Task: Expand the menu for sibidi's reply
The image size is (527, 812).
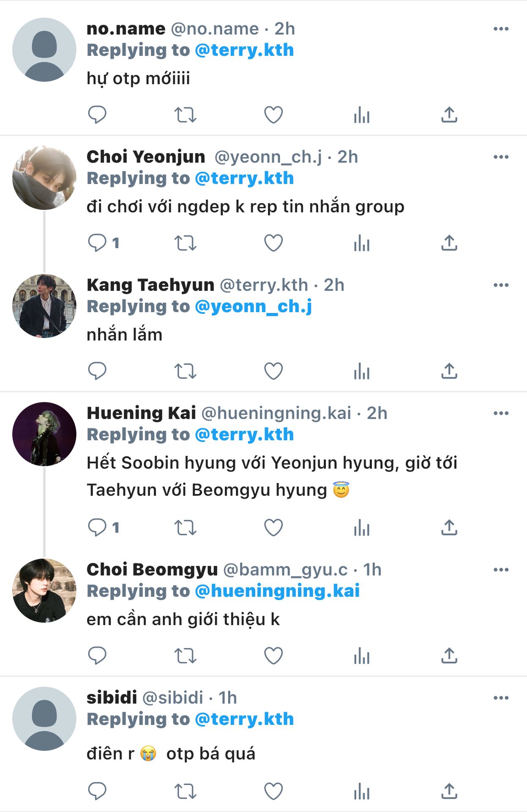Action: click(501, 698)
